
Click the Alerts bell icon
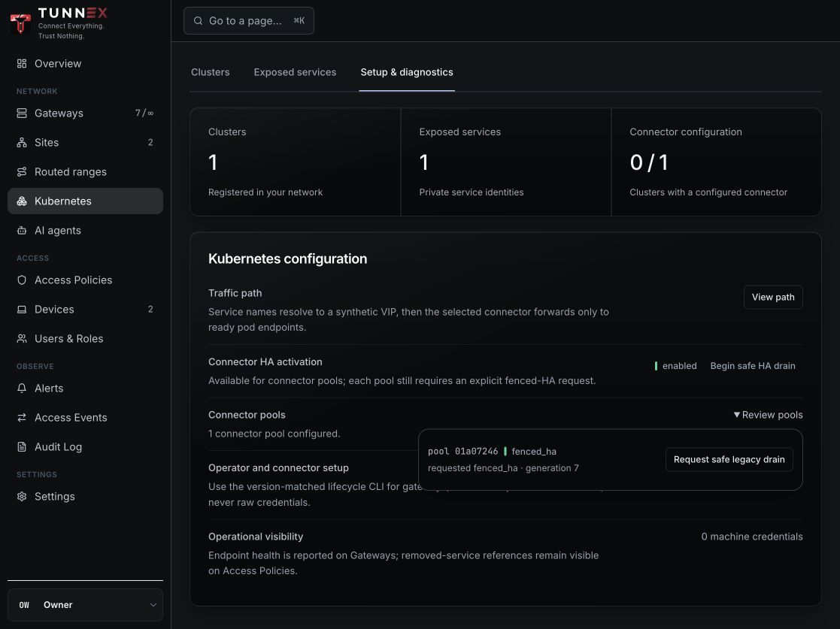pos(21,388)
